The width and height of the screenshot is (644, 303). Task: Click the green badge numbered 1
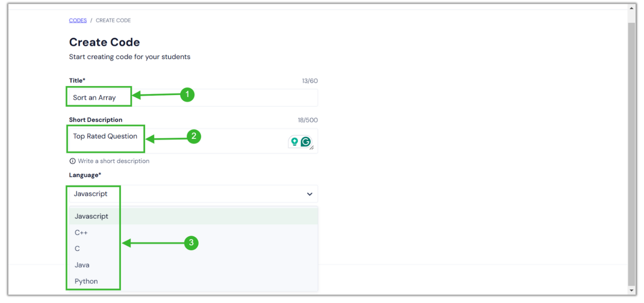188,95
